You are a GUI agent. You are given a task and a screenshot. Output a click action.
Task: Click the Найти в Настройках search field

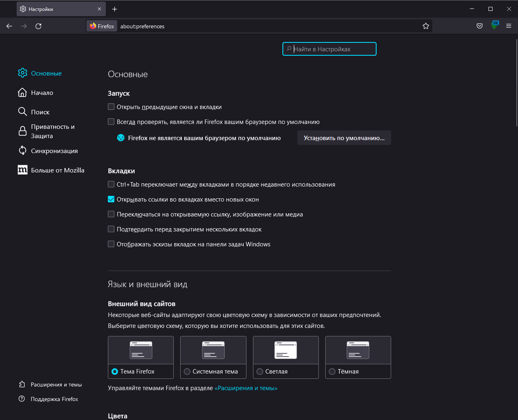329,49
